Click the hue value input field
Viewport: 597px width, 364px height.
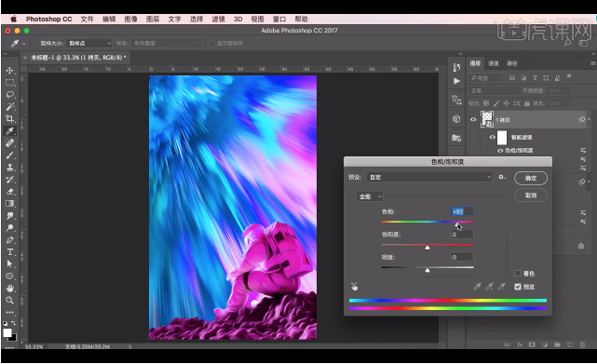pyautogui.click(x=462, y=211)
